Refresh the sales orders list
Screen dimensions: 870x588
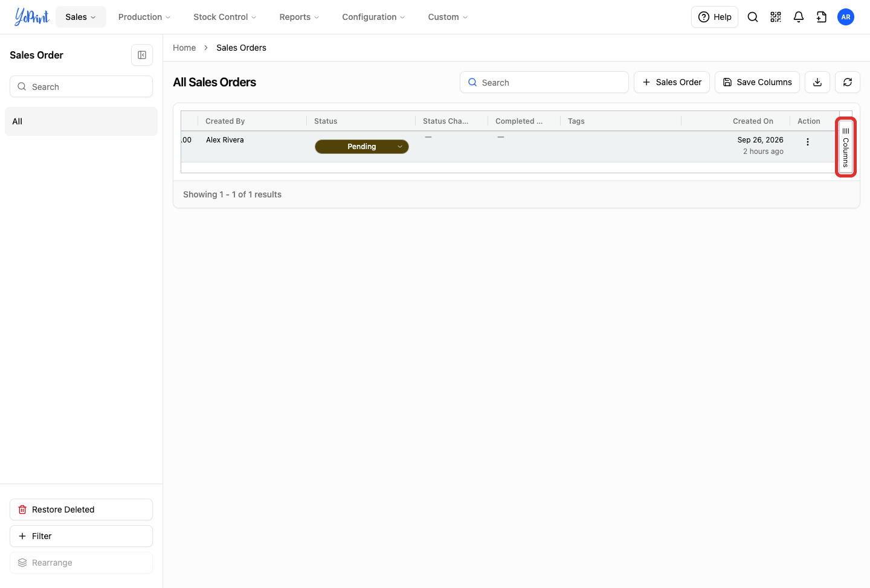(848, 82)
